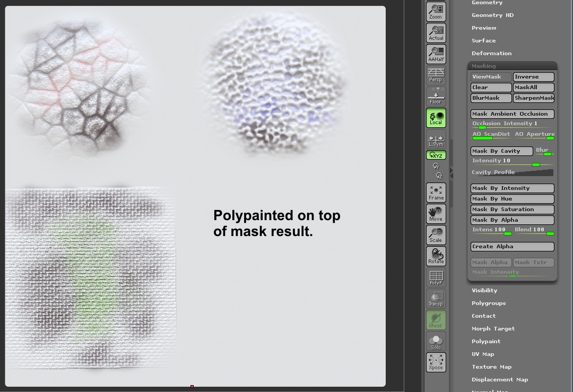Open the Morph Target section

pyautogui.click(x=493, y=328)
